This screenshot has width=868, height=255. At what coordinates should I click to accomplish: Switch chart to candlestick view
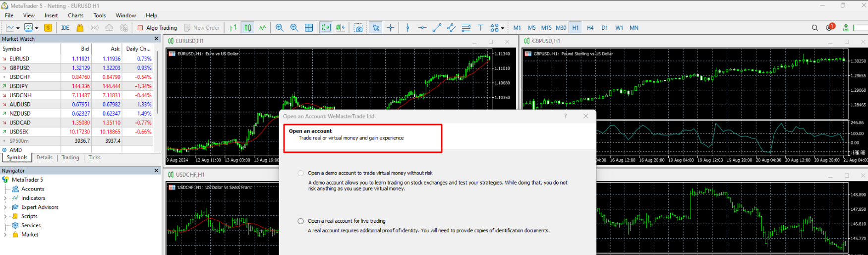pyautogui.click(x=248, y=28)
